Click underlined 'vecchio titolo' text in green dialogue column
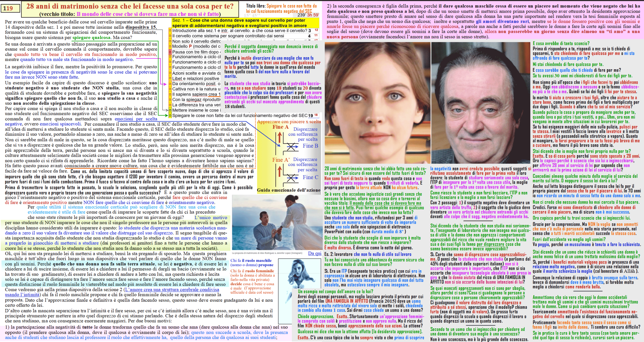The height and width of the screenshot is (342, 644). [x=372, y=205]
